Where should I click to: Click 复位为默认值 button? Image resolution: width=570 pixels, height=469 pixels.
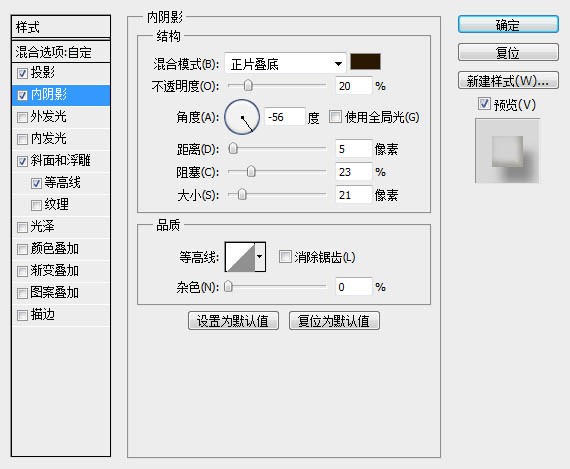point(334,321)
